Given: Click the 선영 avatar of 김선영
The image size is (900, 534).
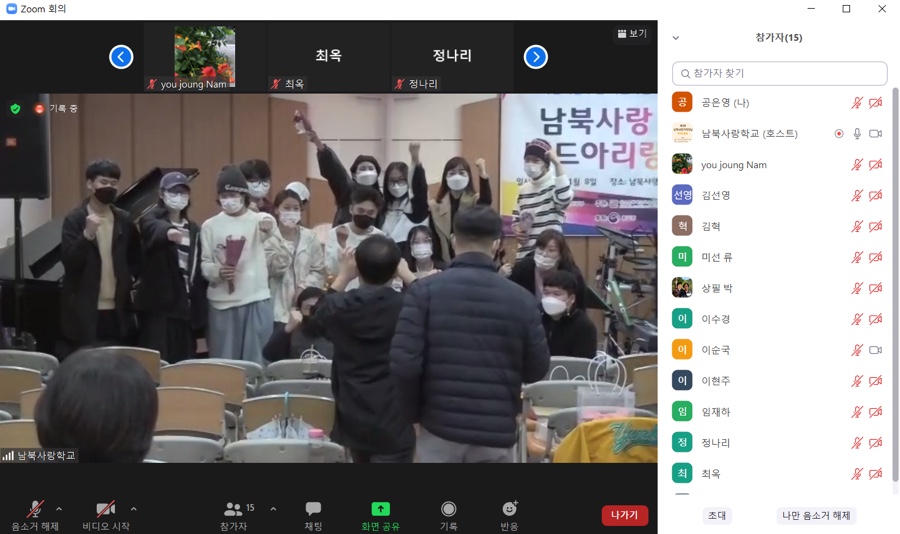Looking at the screenshot, I should [x=682, y=195].
